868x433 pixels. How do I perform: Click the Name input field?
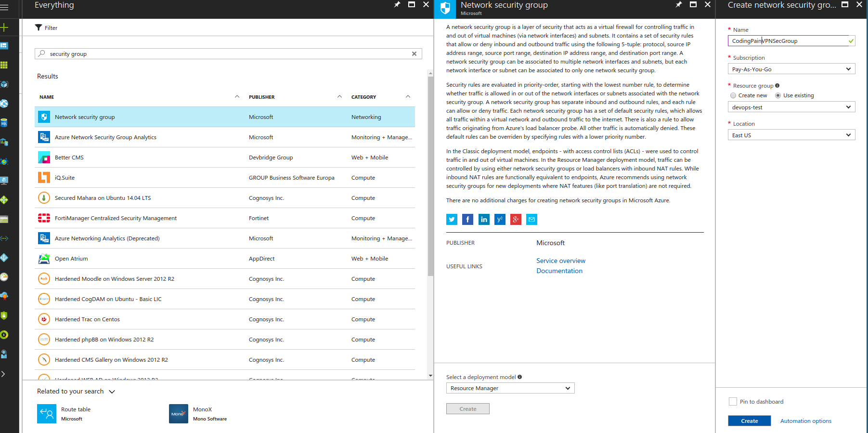click(x=791, y=41)
